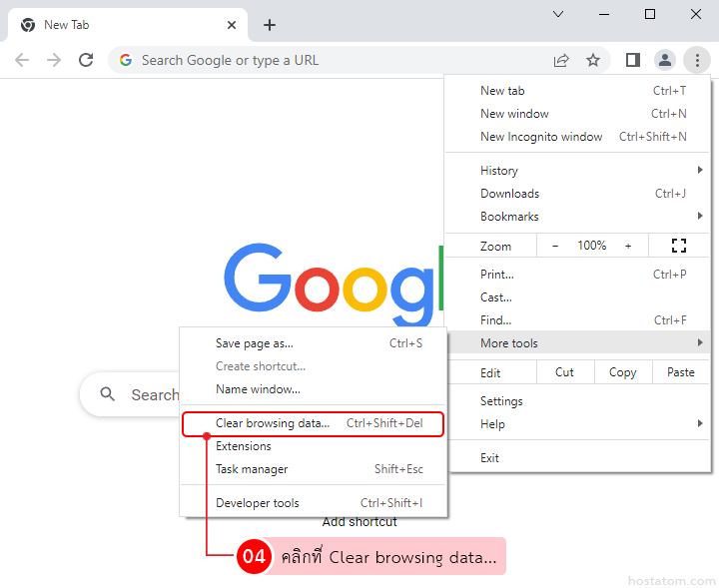Click the share page icon
This screenshot has width=719, height=588.
pos(561,60)
